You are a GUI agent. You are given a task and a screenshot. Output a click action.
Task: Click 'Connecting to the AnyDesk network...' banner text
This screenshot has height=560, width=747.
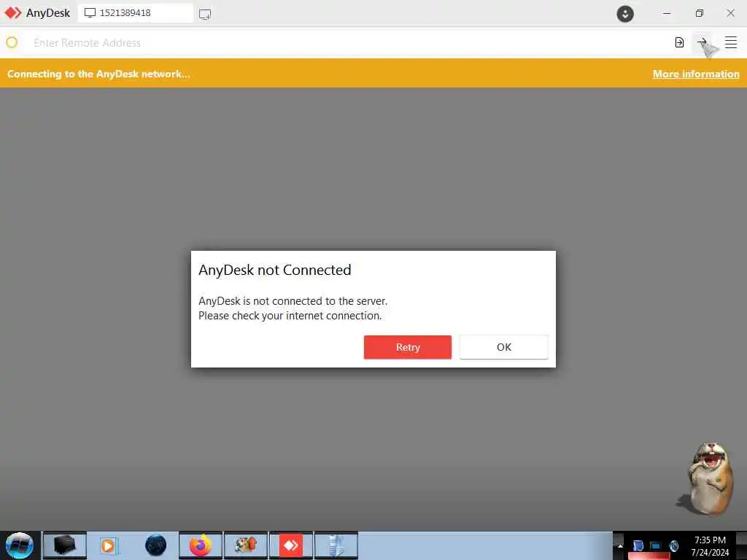[x=98, y=74]
